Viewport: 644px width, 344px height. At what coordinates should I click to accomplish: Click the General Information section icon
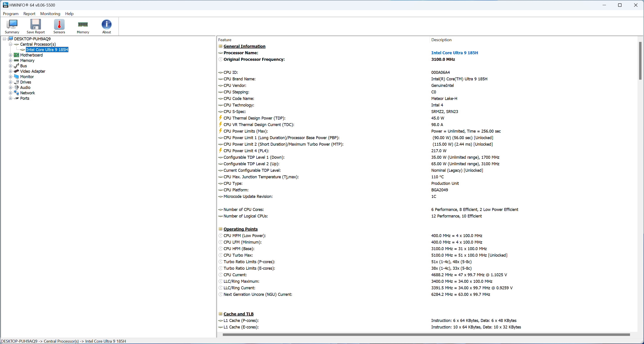pos(220,46)
